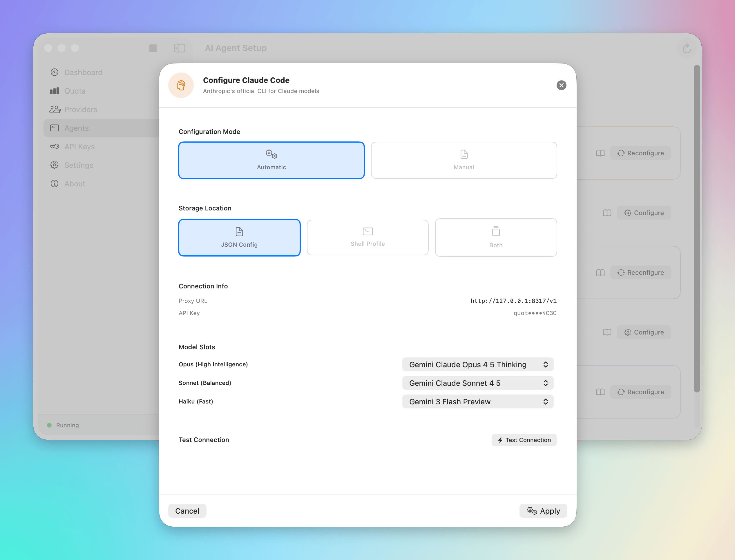Click the refresh icon in title bar
Image resolution: width=735 pixels, height=560 pixels.
click(687, 49)
